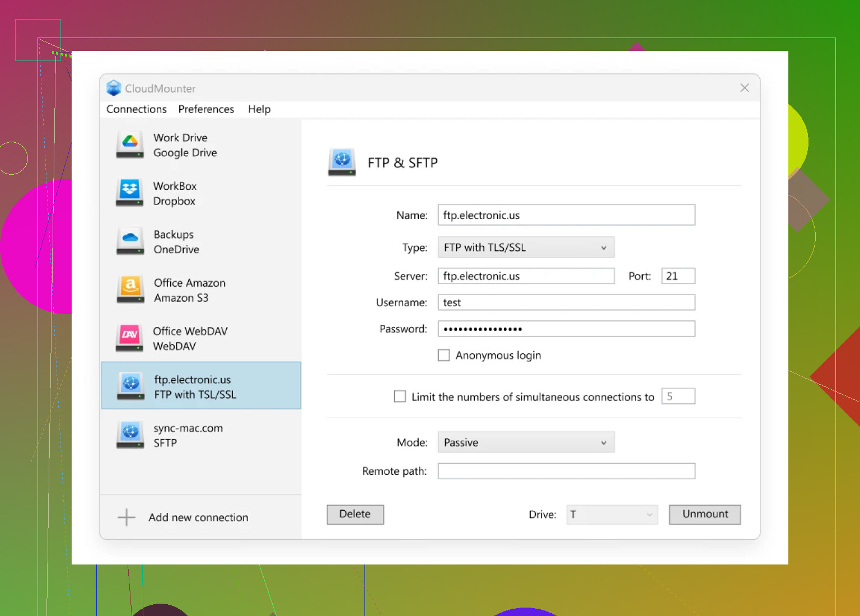
Task: Choose the Office WebDAV drive icon
Action: 130,338
